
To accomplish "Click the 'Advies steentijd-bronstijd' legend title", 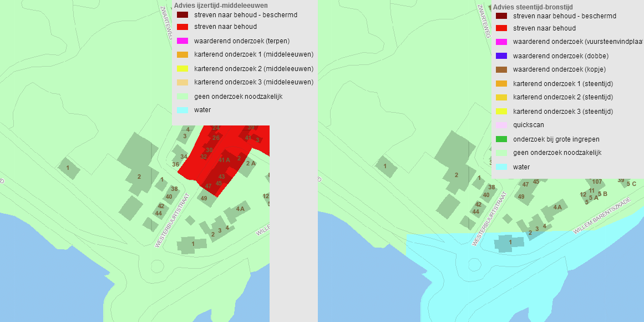I will [533, 7].
